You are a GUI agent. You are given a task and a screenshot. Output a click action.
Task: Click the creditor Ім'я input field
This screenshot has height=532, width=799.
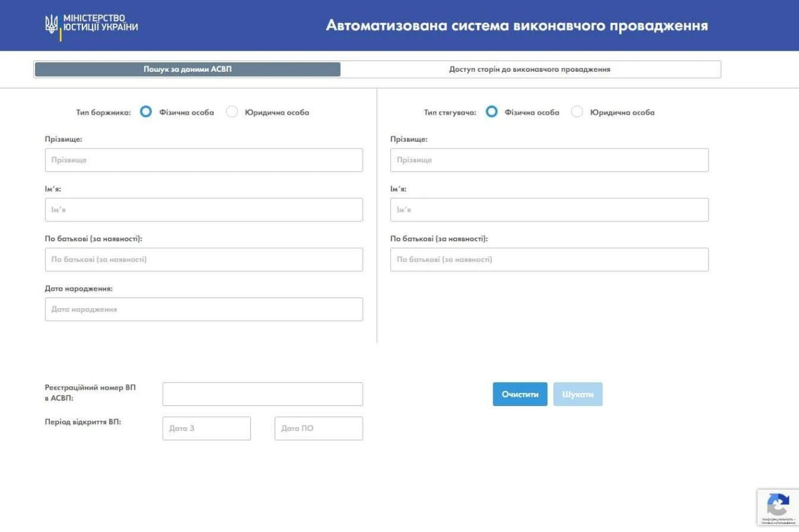pos(549,210)
